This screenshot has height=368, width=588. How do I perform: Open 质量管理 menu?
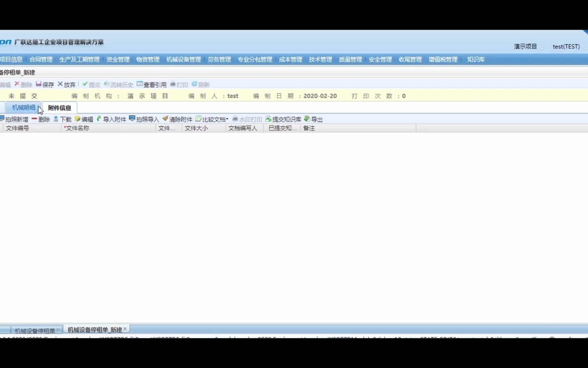tap(350, 59)
